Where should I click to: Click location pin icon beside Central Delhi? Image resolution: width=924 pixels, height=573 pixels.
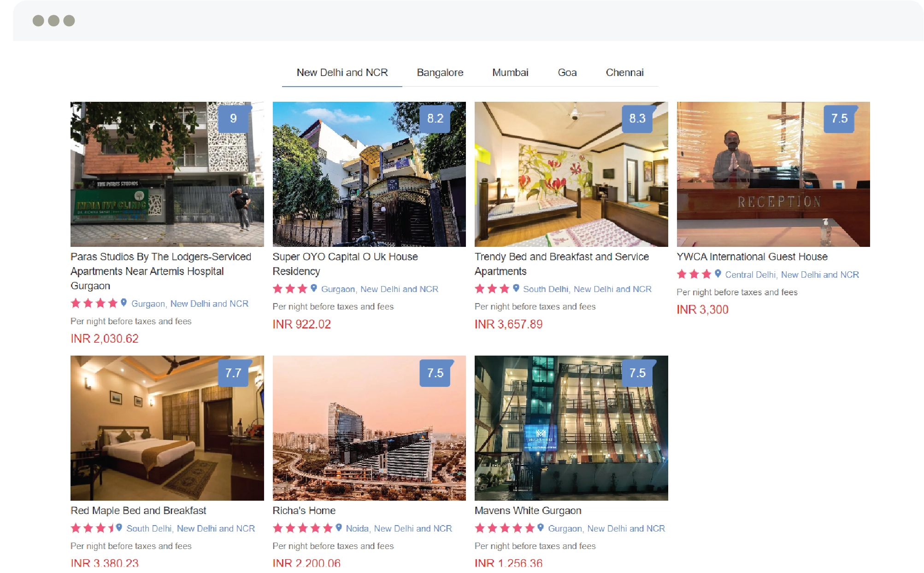pyautogui.click(x=718, y=274)
